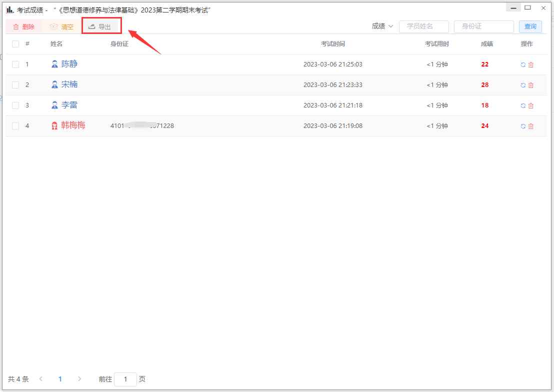Check the checkbox for row 1 陈静
Viewport: 554px width, 392px height.
(x=15, y=64)
